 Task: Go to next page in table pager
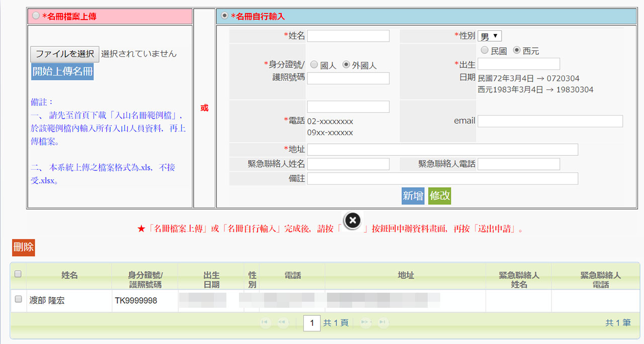tap(366, 322)
